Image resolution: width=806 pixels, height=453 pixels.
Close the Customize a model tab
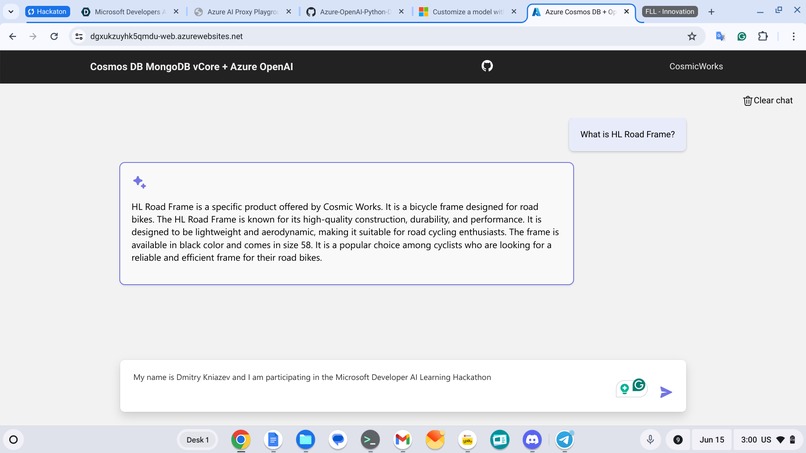coord(514,11)
